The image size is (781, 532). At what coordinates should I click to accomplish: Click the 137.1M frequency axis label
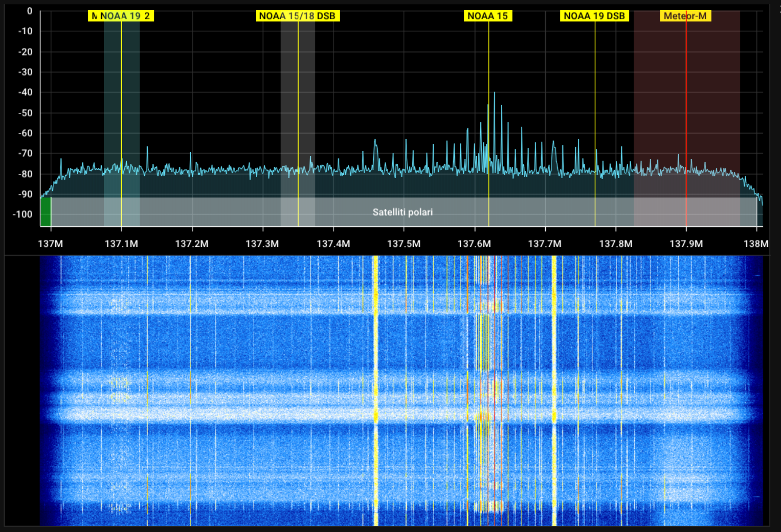tap(121, 244)
